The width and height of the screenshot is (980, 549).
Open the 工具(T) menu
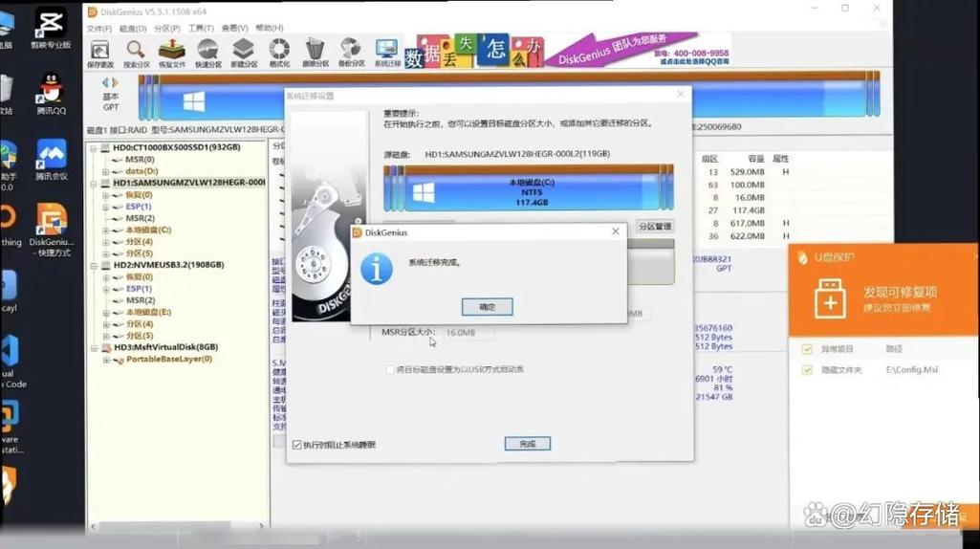[x=201, y=29]
